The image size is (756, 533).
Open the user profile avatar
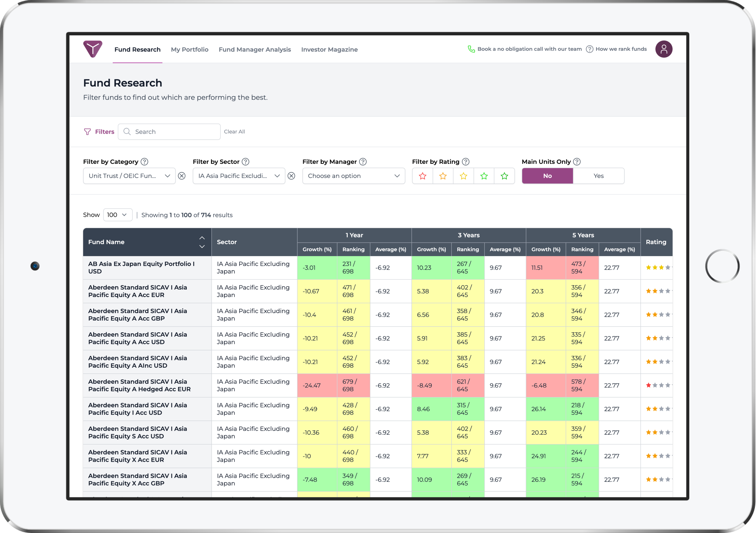(663, 49)
